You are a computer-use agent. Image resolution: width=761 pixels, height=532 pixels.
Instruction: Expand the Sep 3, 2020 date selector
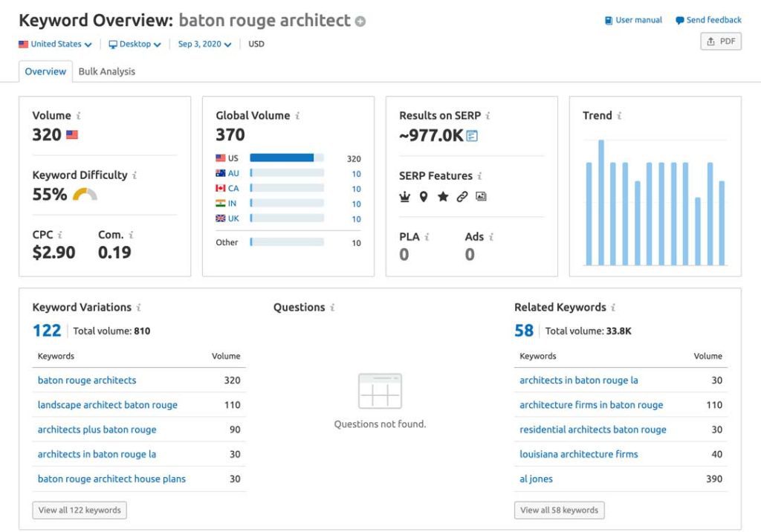[202, 44]
